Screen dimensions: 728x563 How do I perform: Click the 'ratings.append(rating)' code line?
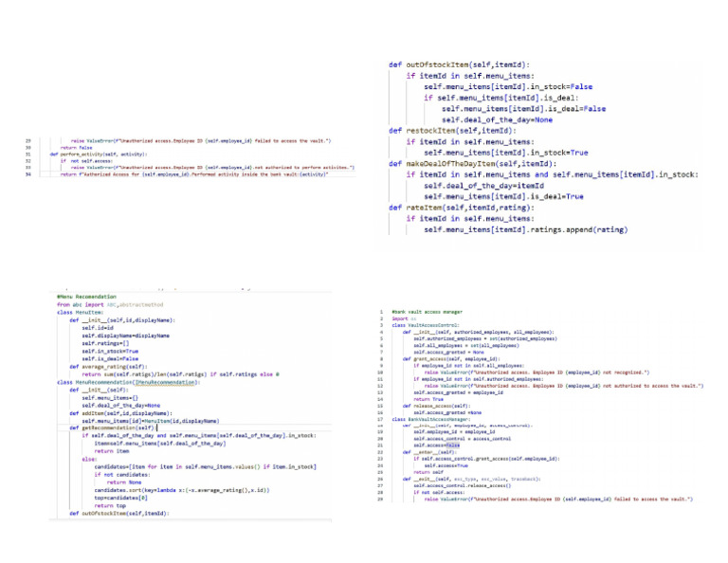click(x=525, y=229)
